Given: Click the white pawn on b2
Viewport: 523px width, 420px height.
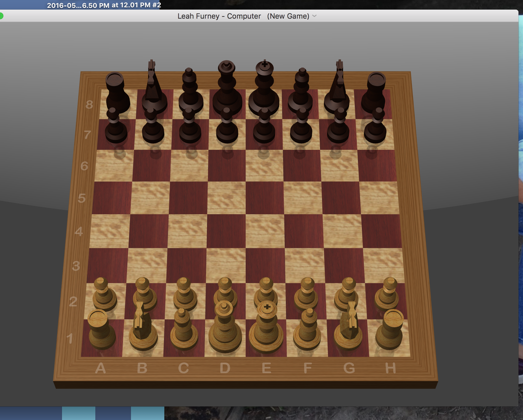Looking at the screenshot, I should (145, 294).
